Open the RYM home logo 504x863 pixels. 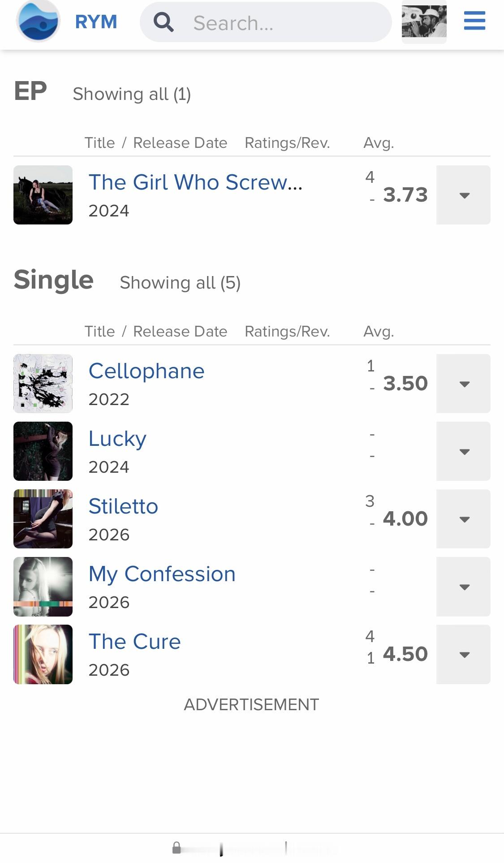pyautogui.click(x=38, y=21)
